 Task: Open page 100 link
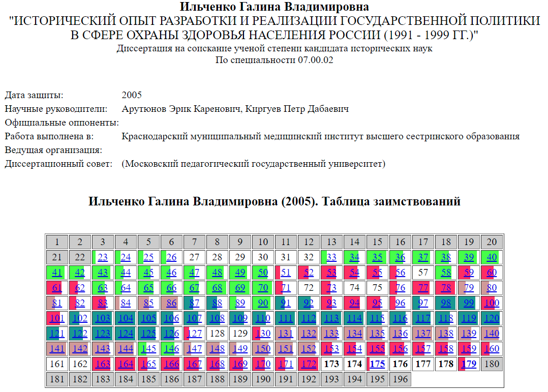point(492,303)
